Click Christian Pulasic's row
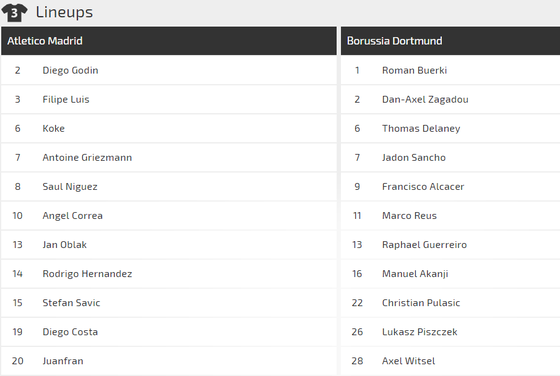560x376 pixels. (450, 303)
